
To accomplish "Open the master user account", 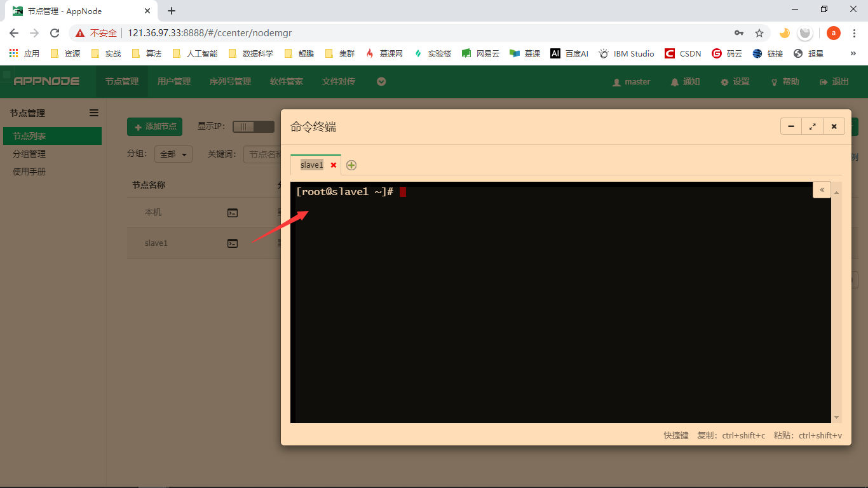I will pyautogui.click(x=631, y=82).
